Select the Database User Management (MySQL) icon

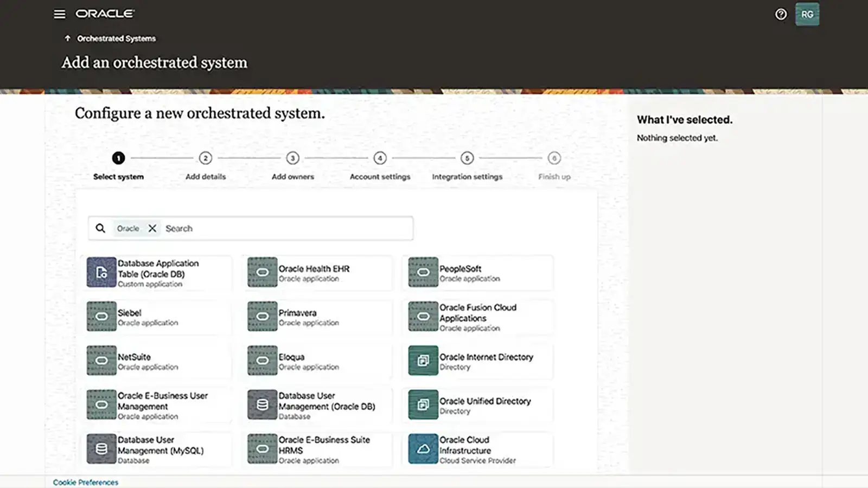(101, 448)
